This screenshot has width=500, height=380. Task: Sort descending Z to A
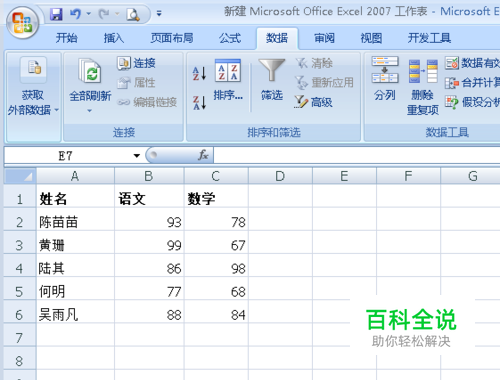(x=199, y=102)
